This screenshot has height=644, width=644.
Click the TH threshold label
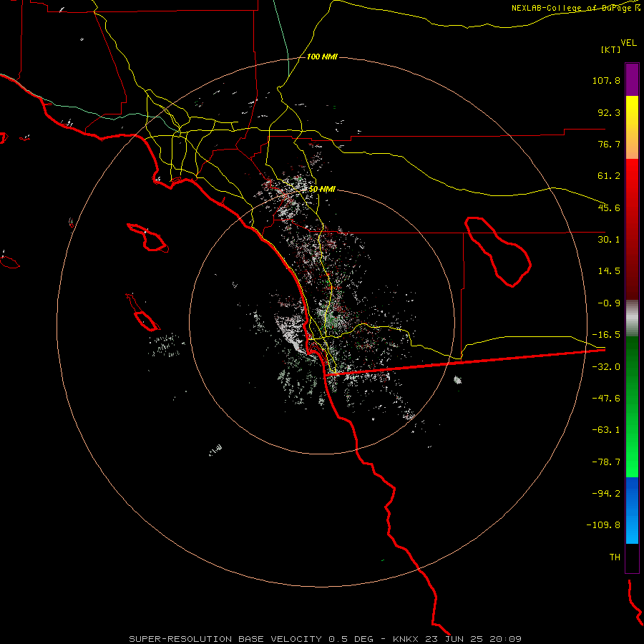coord(615,557)
